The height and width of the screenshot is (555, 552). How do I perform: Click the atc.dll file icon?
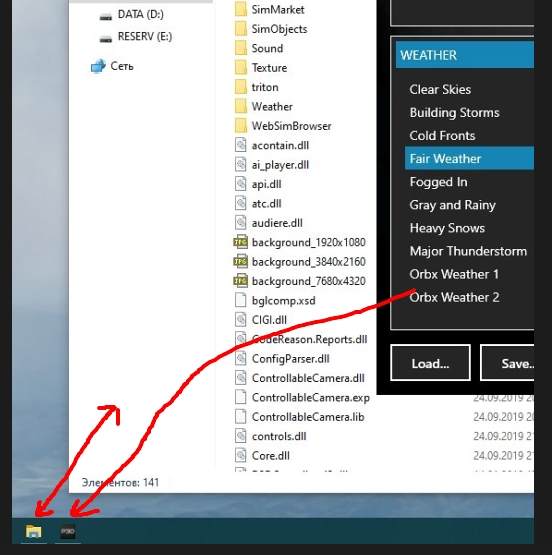[x=241, y=204]
